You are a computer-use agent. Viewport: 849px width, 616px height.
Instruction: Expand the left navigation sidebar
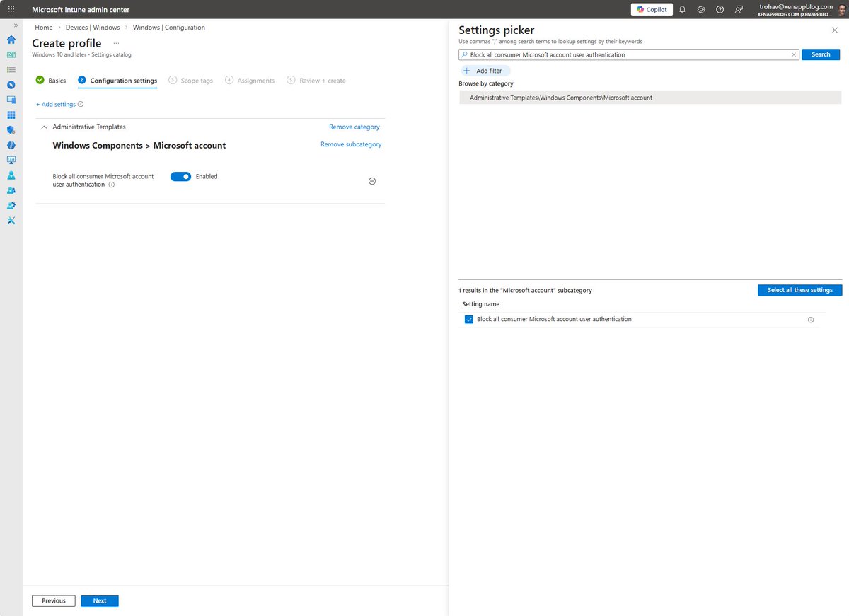pyautogui.click(x=16, y=25)
